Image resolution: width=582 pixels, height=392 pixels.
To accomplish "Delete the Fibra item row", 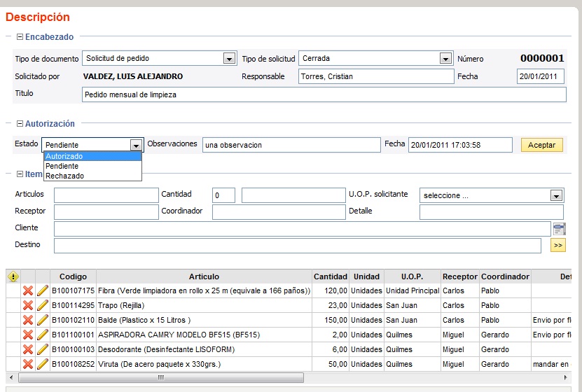I will (28, 290).
